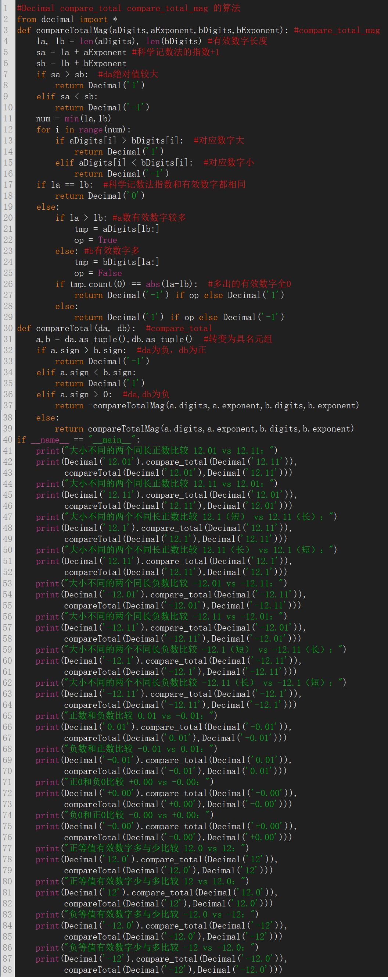Click the 'if __name__ == "__main__":' line
Screen dimensions: 388x980
pyautogui.click(x=78, y=439)
